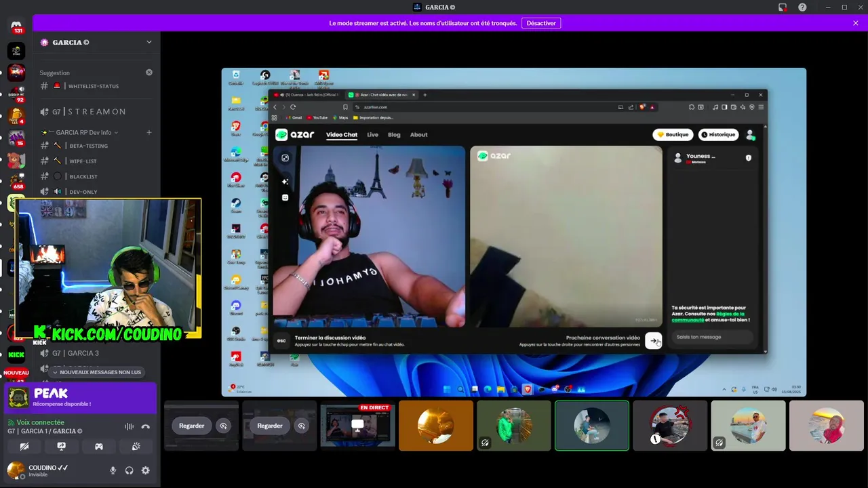Image resolution: width=868 pixels, height=488 pixels.
Task: Open the soundboard button
Action: (136, 446)
